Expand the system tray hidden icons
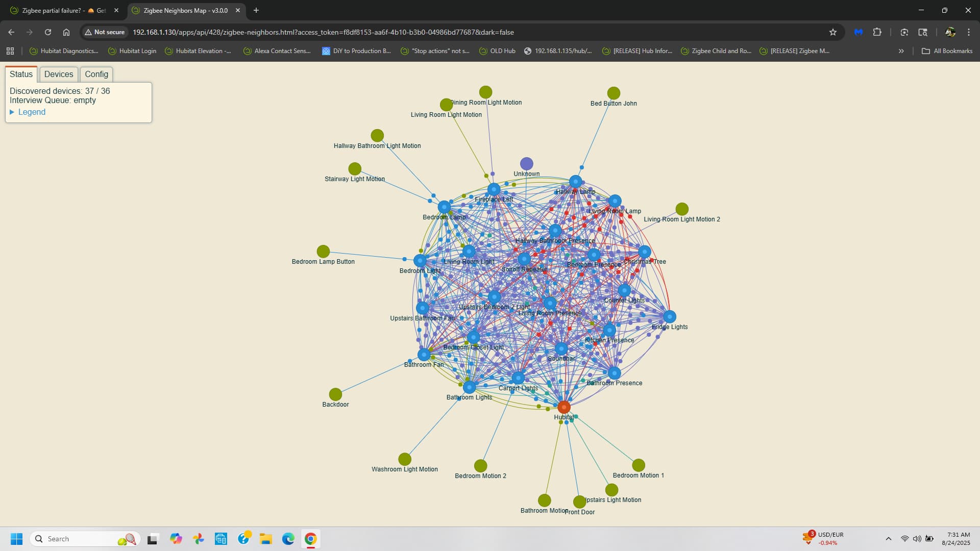Viewport: 980px width, 551px height. click(888, 539)
